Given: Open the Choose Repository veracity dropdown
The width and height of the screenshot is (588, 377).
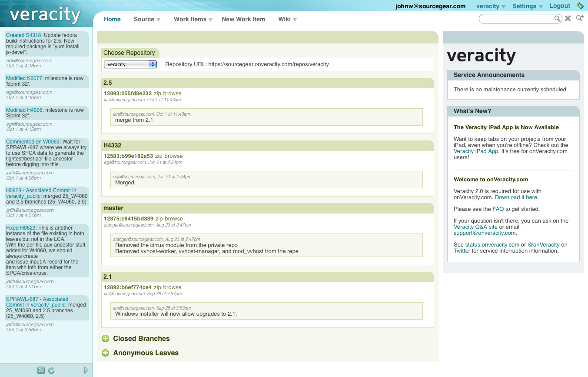Looking at the screenshot, I should [130, 64].
